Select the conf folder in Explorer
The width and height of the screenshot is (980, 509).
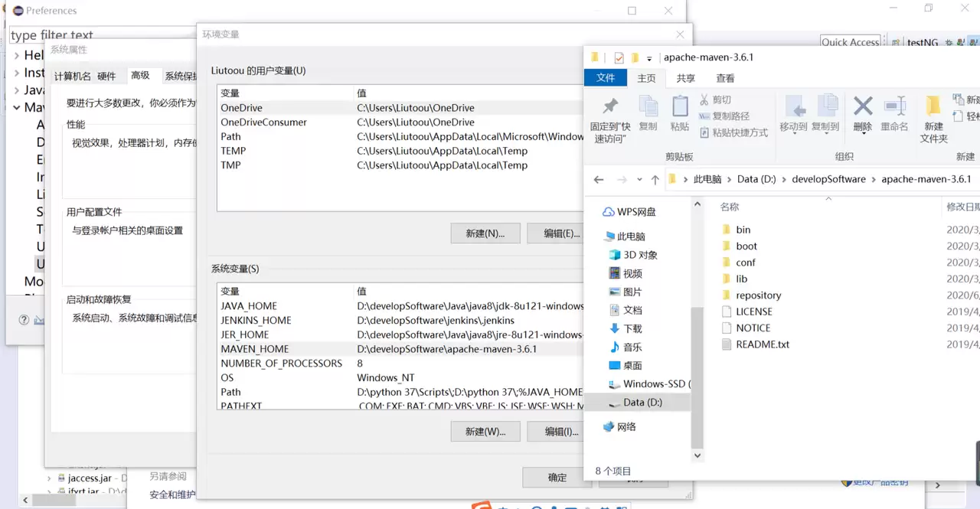[739, 263]
